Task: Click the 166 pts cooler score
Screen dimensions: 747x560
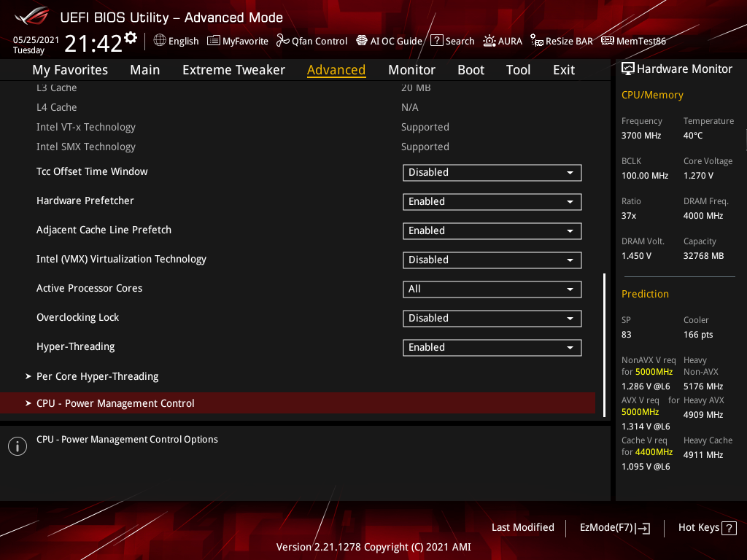Action: point(698,335)
